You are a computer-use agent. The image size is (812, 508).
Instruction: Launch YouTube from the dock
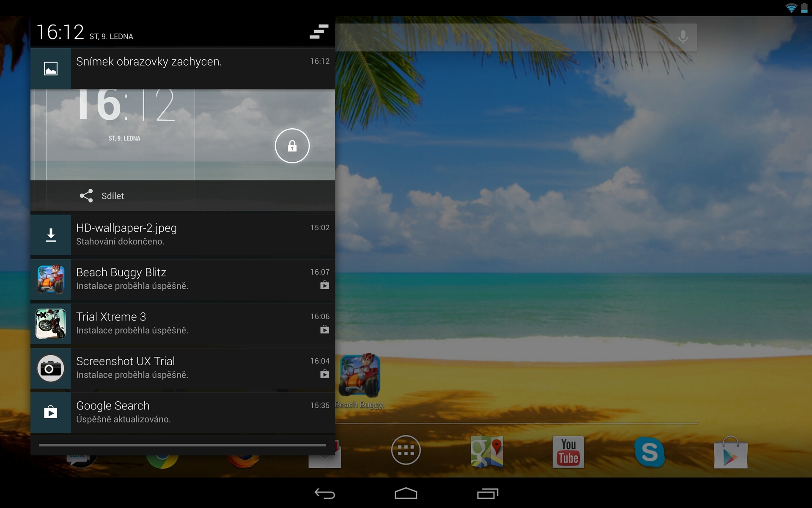click(x=568, y=452)
